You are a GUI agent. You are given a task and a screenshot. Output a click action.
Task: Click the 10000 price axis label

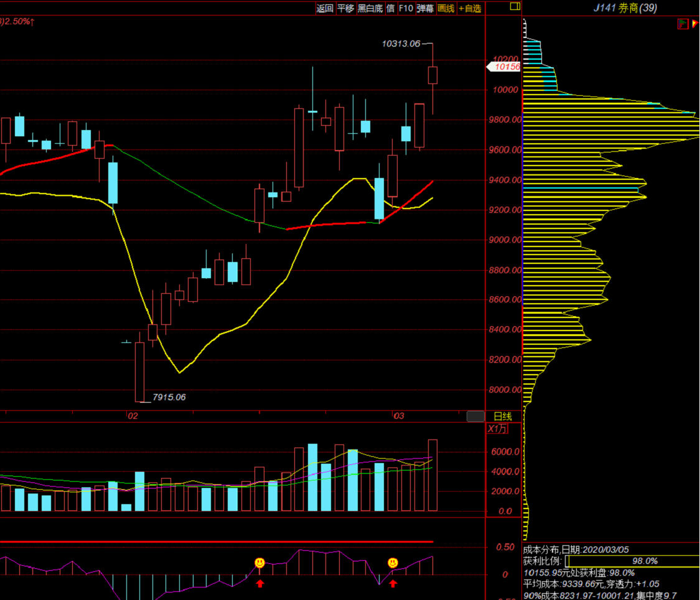[505, 90]
